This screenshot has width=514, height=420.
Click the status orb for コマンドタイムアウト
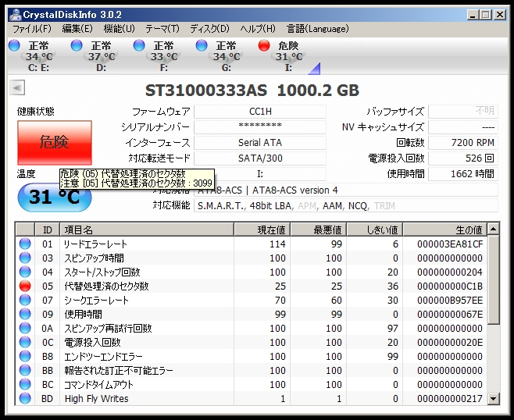pos(25,384)
